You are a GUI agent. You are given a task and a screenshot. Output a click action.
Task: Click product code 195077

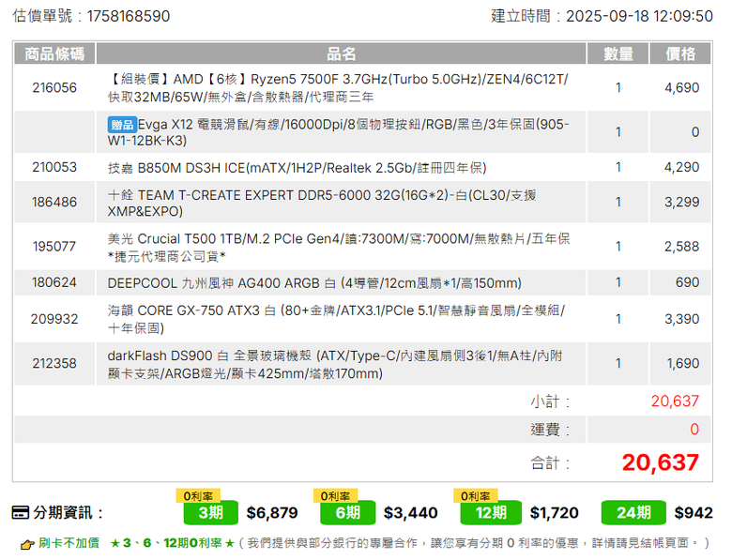(x=54, y=247)
